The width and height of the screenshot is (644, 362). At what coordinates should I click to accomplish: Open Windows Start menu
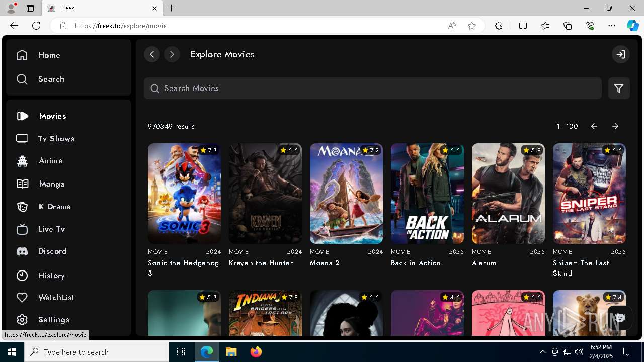pyautogui.click(x=12, y=352)
